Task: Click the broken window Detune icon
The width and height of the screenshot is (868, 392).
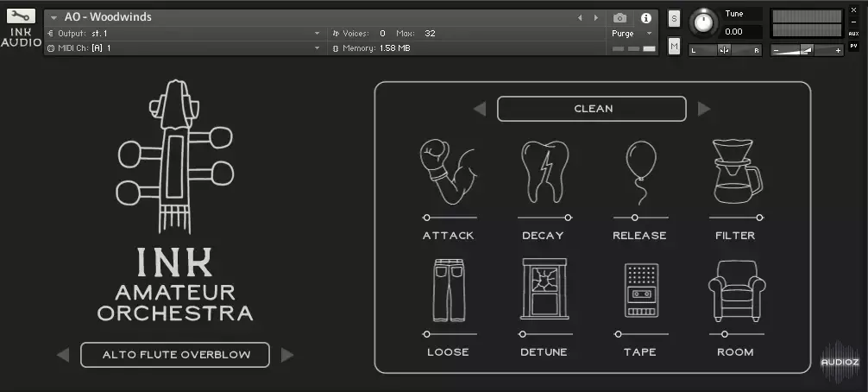Action: 544,291
